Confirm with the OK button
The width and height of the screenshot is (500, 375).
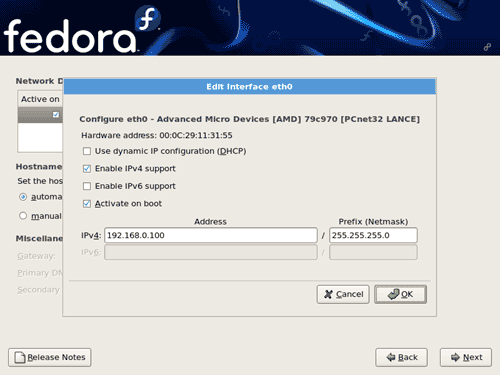click(400, 294)
